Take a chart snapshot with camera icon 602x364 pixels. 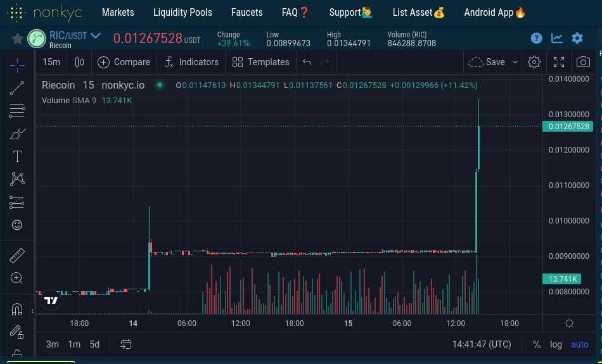coord(583,62)
